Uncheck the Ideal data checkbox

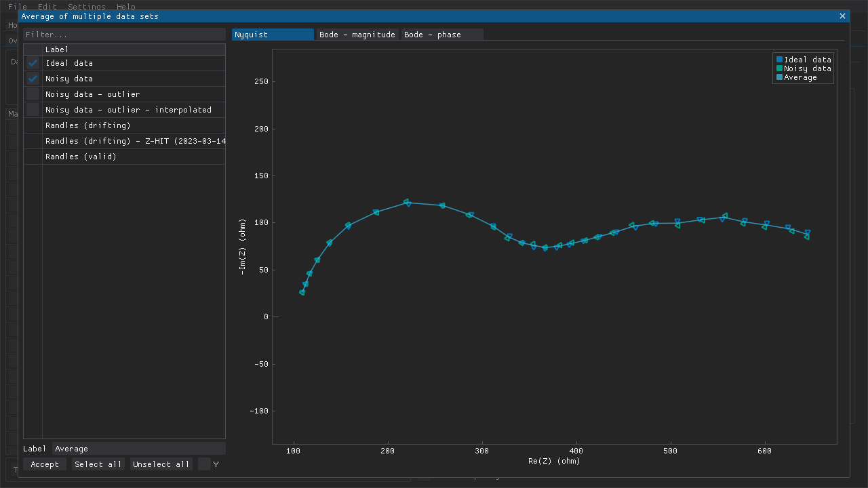pos(33,63)
